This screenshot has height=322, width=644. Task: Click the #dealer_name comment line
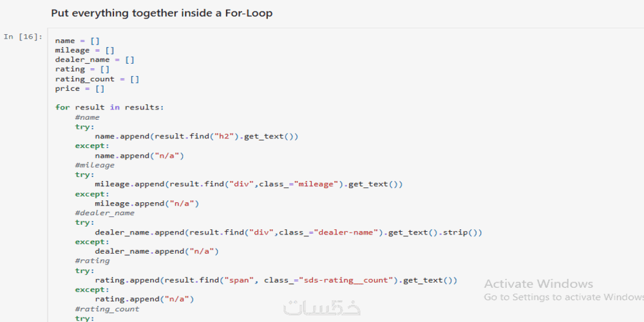104,213
